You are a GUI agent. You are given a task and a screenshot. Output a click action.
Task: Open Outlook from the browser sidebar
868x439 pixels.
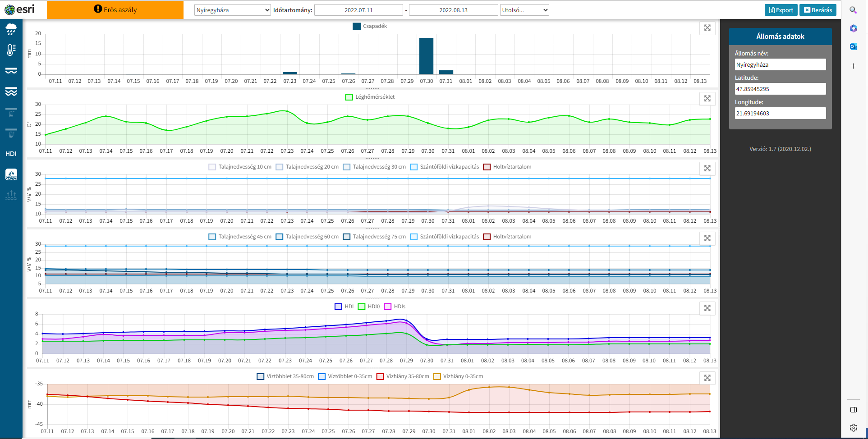[x=853, y=46]
